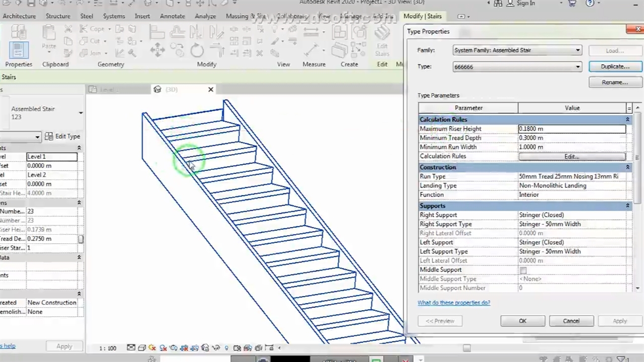The height and width of the screenshot is (362, 644).
Task: Select the Rotate tool in Modify panel
Action: point(197,50)
